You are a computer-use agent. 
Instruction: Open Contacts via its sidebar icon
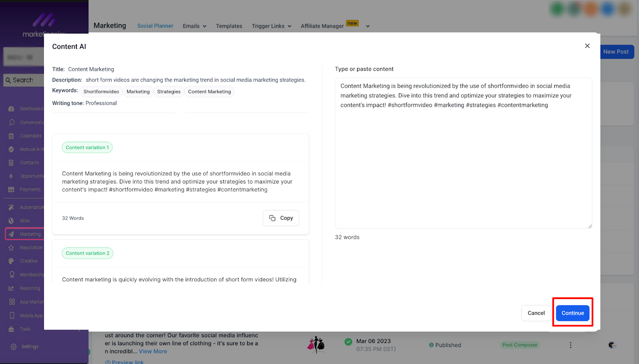tap(12, 162)
